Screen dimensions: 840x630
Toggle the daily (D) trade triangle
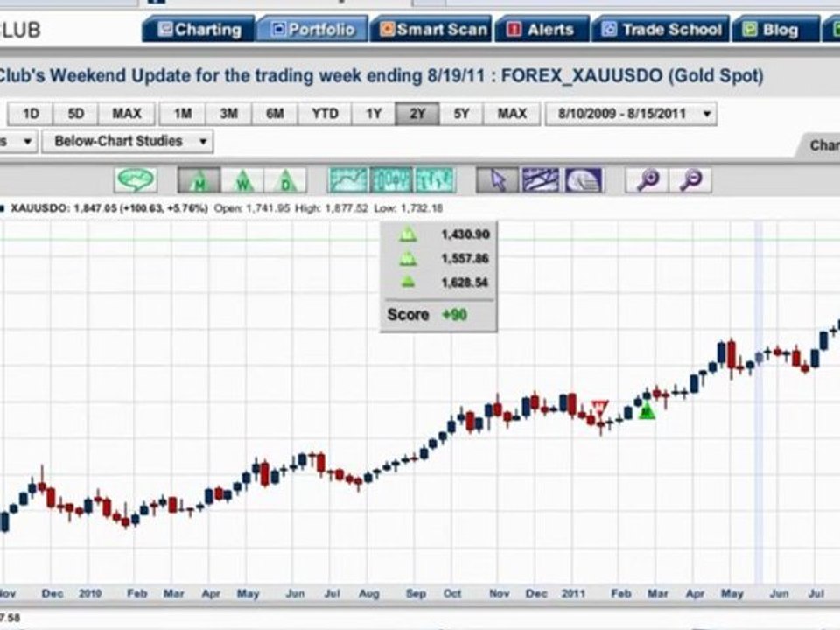point(285,180)
